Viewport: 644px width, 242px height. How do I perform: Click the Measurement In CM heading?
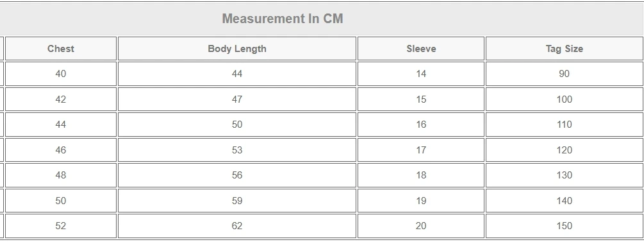283,19
